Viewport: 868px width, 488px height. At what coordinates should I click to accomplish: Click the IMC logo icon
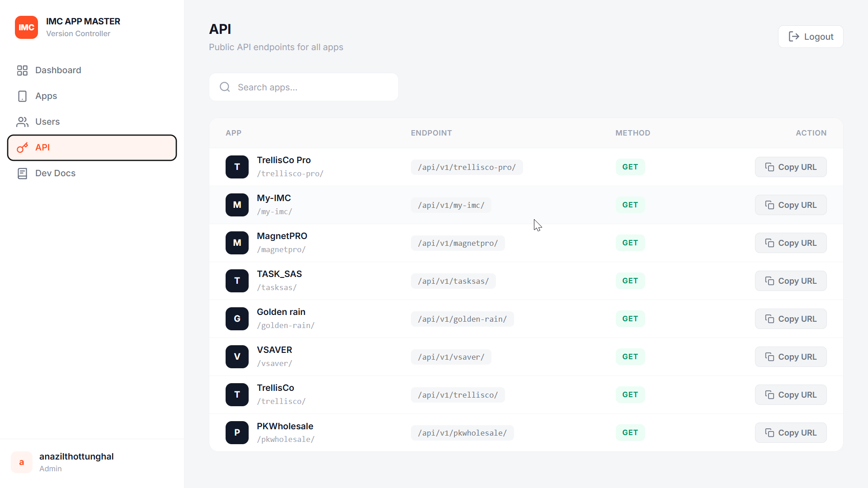pyautogui.click(x=26, y=27)
